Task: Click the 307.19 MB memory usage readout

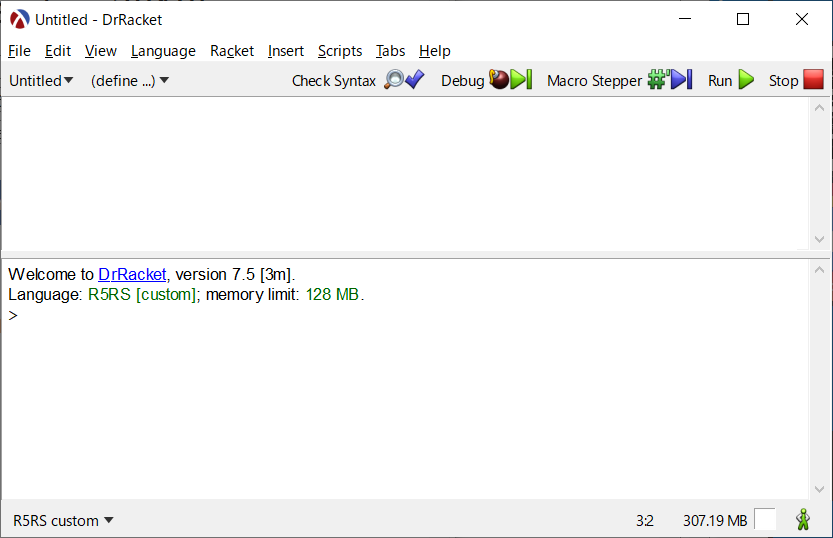Action: pyautogui.click(x=715, y=520)
